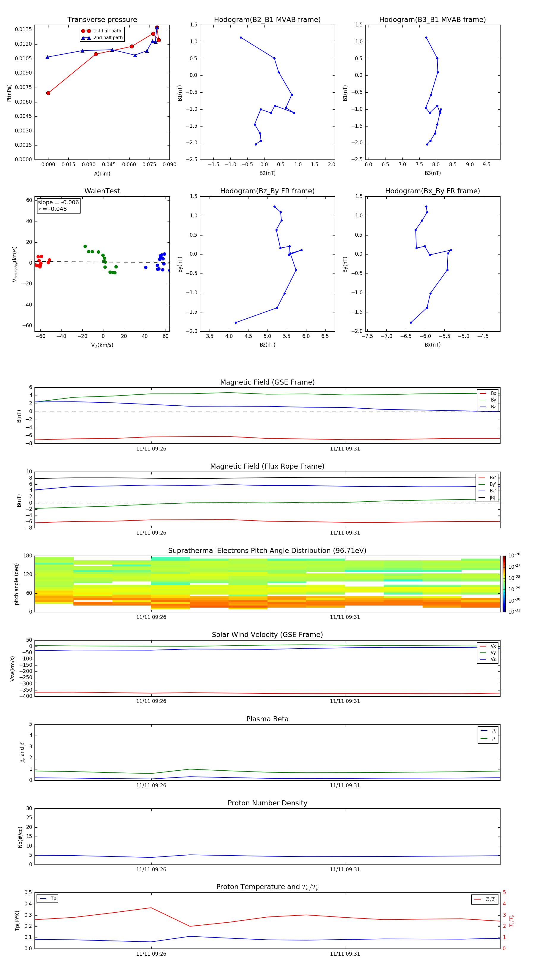Click the '1st half path' legend entry
The width and height of the screenshot is (535, 980).
point(101,31)
